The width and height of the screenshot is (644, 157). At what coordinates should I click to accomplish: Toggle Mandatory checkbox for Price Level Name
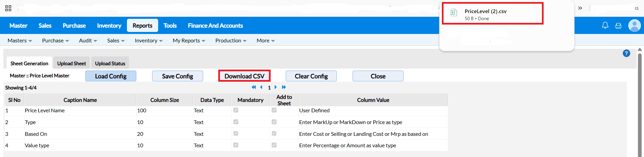[236, 110]
